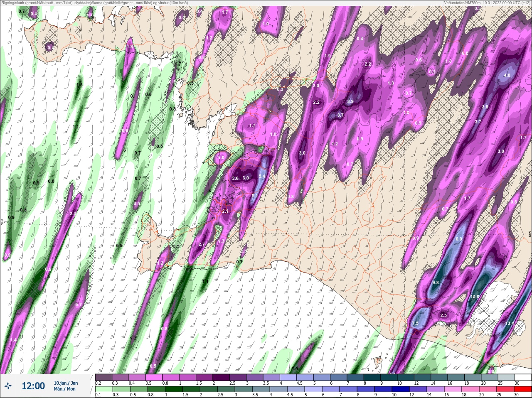Click the 9.8 precipitation value on the map

pyautogui.click(x=436, y=283)
